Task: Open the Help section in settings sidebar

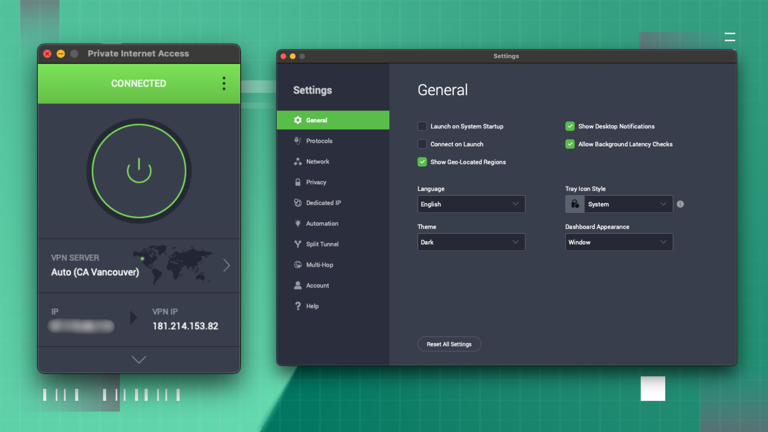Action: [312, 306]
